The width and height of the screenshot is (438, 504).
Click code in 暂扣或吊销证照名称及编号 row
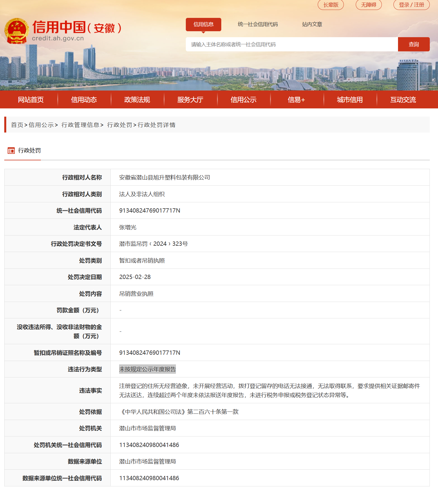point(149,353)
